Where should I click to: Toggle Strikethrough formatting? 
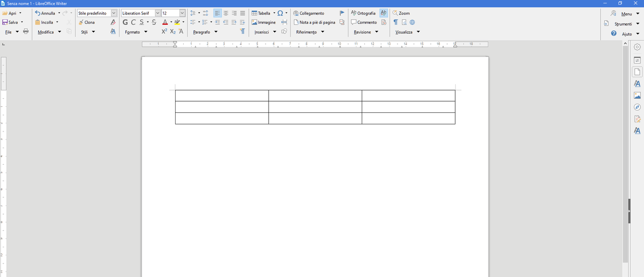[154, 22]
